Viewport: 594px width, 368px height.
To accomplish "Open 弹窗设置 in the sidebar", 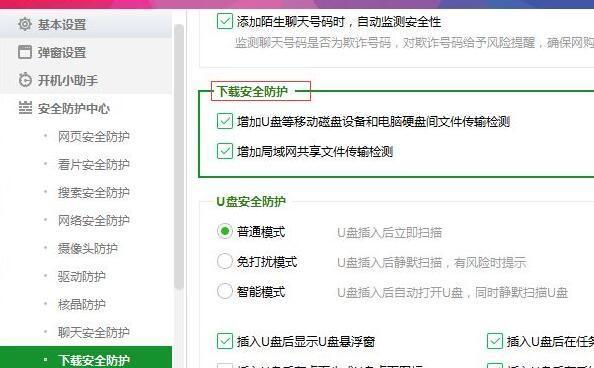I will pyautogui.click(x=86, y=52).
